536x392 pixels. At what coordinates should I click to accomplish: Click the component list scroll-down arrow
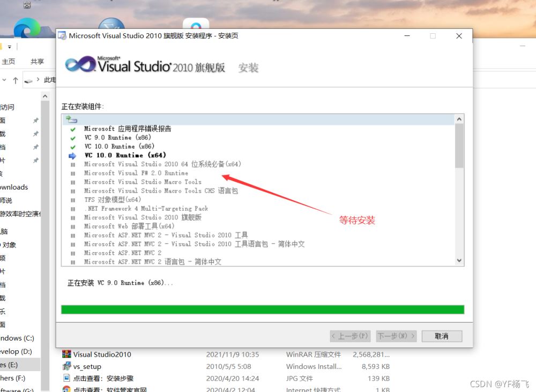coord(459,261)
